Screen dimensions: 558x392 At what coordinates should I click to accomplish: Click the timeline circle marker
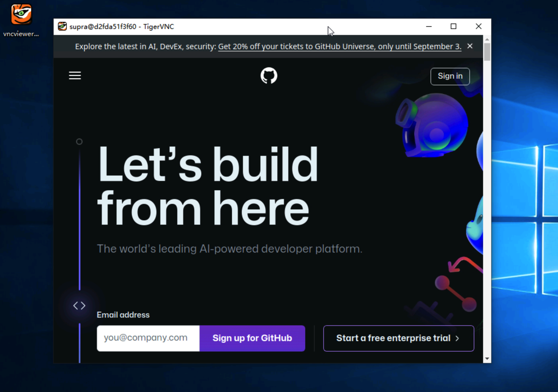pos(79,142)
